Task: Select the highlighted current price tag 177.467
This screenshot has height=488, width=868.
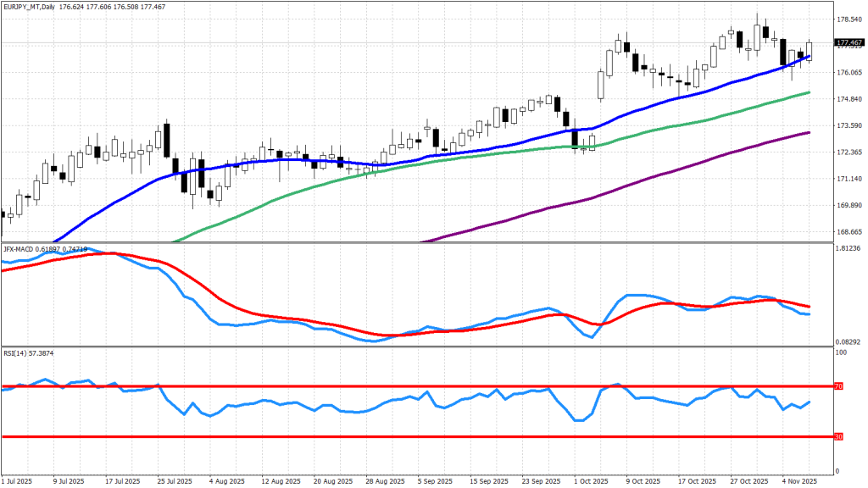Action: pos(849,42)
